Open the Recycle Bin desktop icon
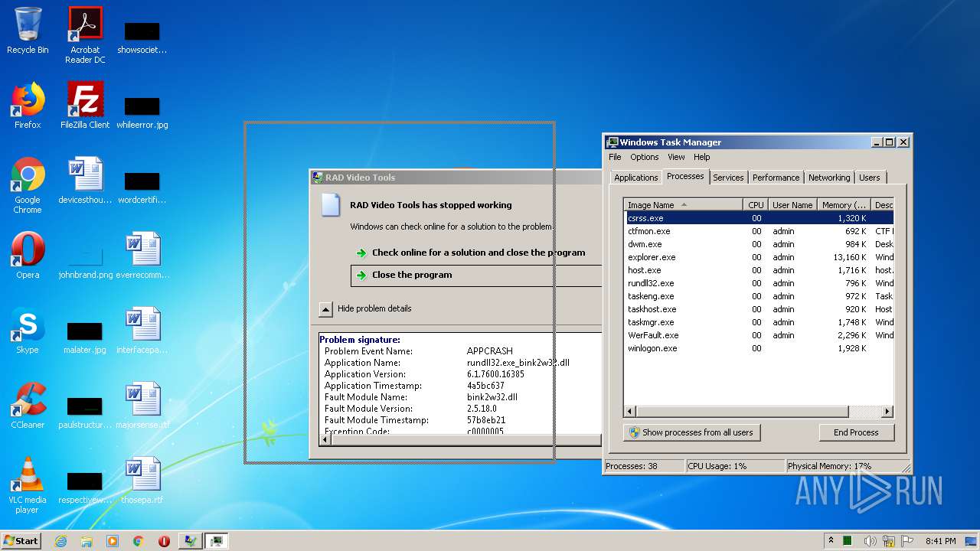The height and width of the screenshot is (551, 980). 28,31
